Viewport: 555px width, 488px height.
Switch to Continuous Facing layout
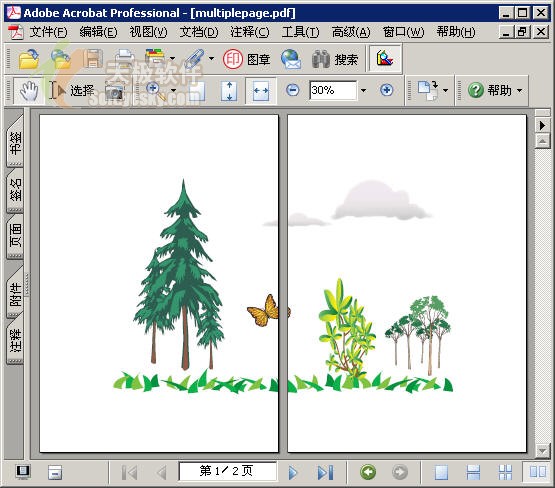[505, 472]
